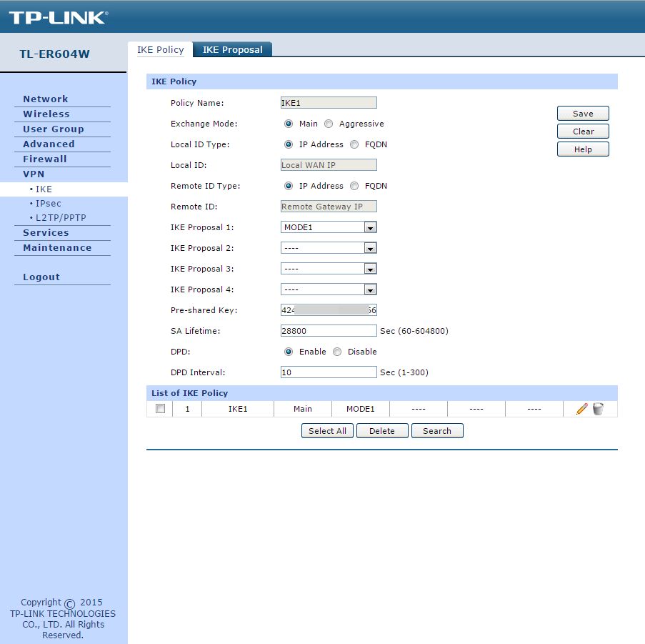The height and width of the screenshot is (644, 645).
Task: Tick the checkbox for IKE1 row
Action: pyautogui.click(x=161, y=409)
